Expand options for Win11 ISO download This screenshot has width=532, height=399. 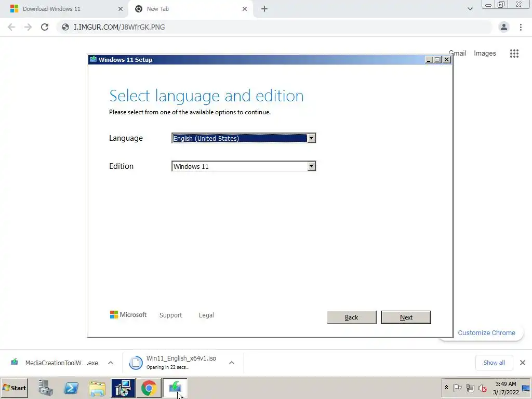[232, 363]
